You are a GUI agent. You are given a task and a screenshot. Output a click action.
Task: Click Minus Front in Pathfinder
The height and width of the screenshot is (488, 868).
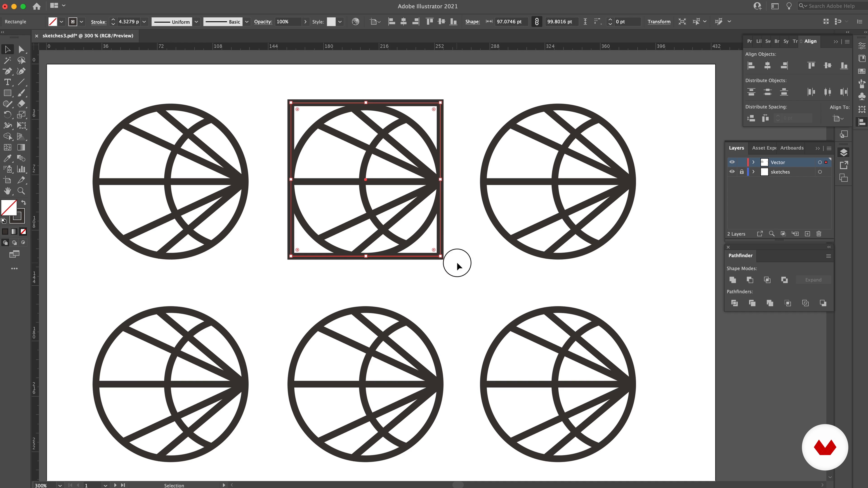coord(750,280)
